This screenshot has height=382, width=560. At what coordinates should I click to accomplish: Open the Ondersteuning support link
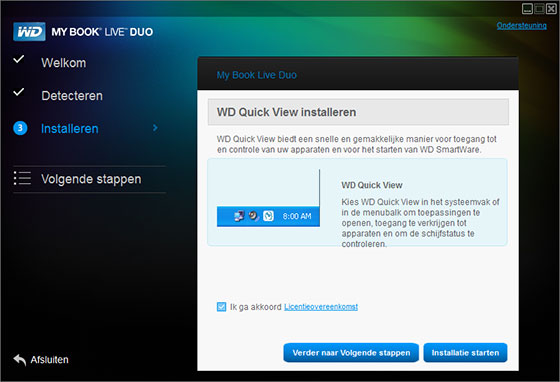(521, 26)
